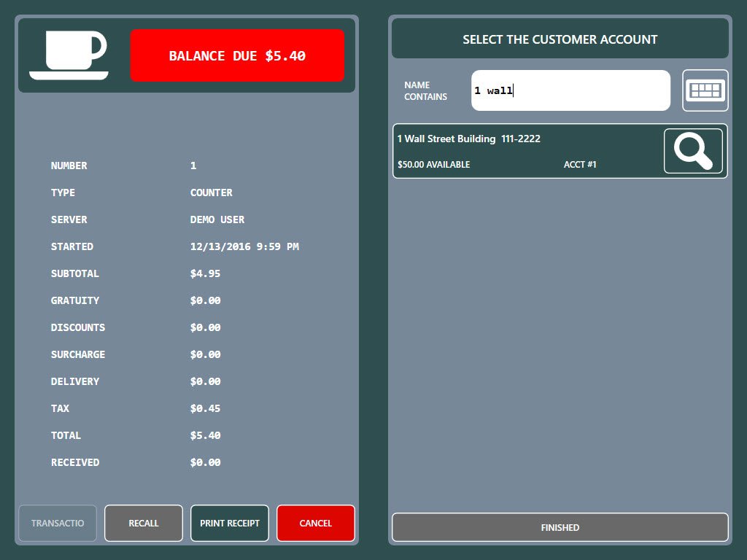Viewport: 747px width, 560px height.
Task: Click the Recall button
Action: click(x=143, y=523)
